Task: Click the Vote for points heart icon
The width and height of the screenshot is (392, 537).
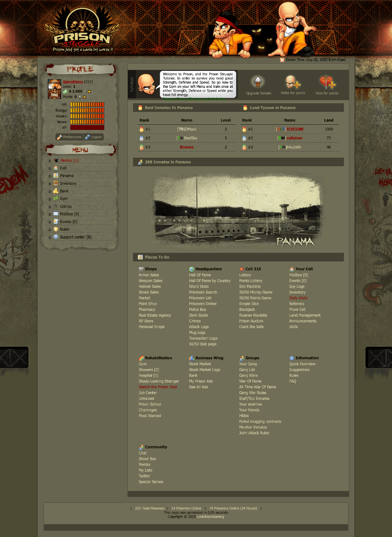Action: [327, 82]
